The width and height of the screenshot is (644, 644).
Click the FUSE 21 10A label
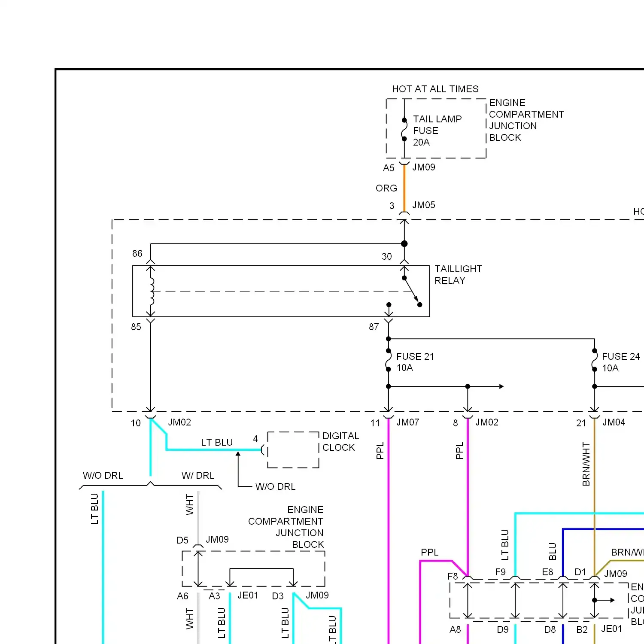(415, 362)
